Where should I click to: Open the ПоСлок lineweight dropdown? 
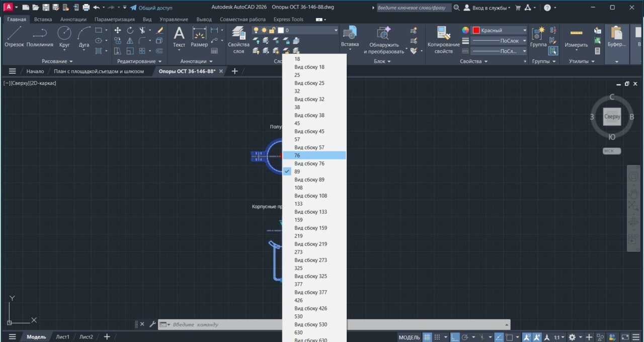pos(524,41)
